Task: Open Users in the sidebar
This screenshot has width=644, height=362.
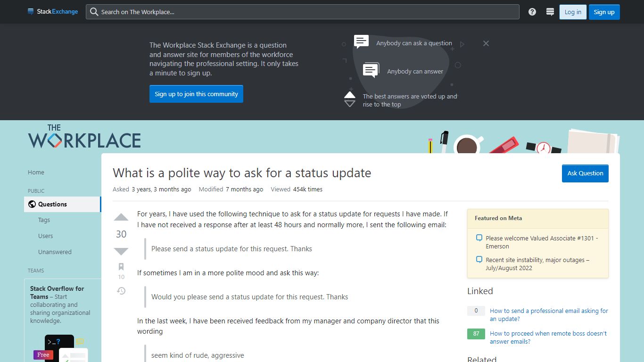Action: coord(45,236)
